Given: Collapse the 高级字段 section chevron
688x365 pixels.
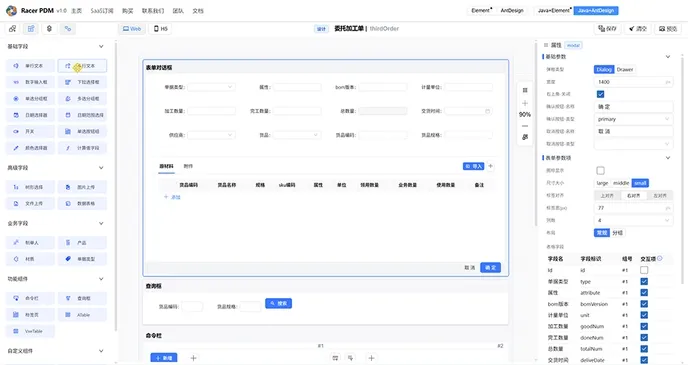Looking at the screenshot, I should click(x=101, y=168).
